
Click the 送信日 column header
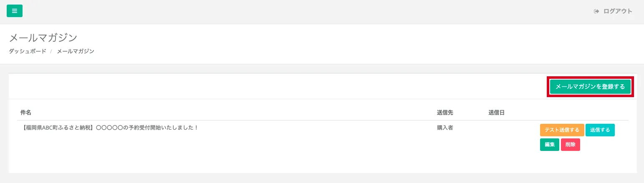click(x=496, y=113)
